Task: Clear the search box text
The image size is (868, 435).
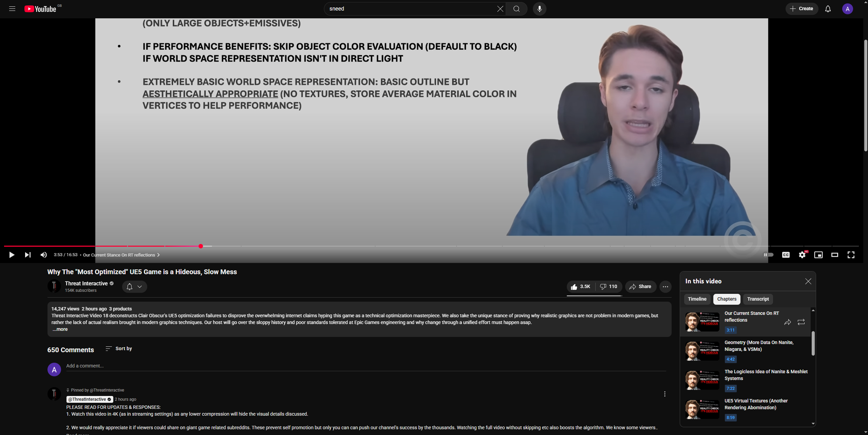Action: pyautogui.click(x=500, y=9)
